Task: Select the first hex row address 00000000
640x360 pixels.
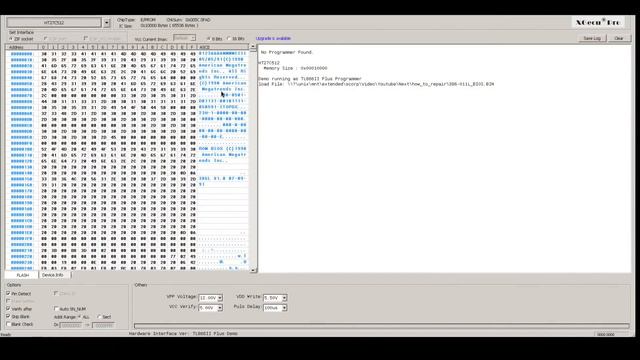Action: click(x=21, y=53)
